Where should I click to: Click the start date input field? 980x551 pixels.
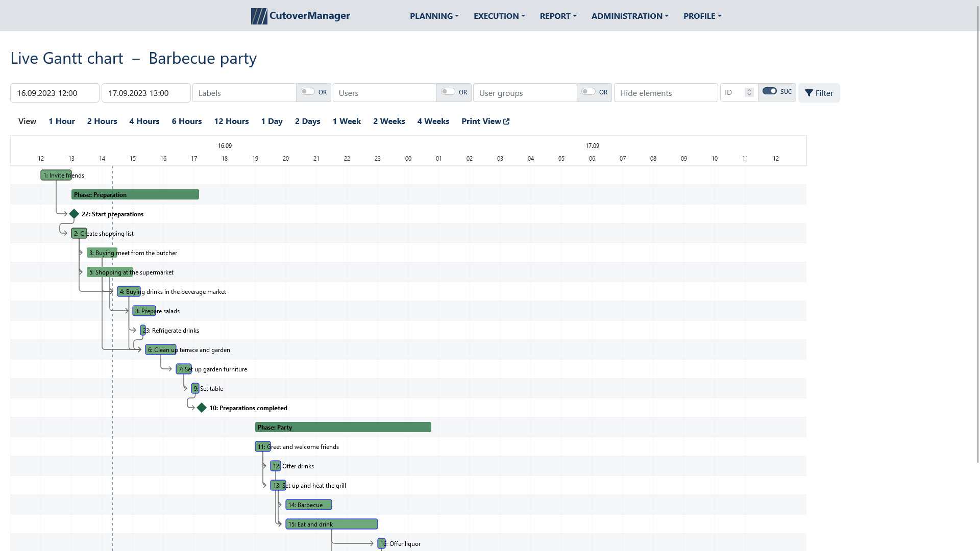pos(55,93)
